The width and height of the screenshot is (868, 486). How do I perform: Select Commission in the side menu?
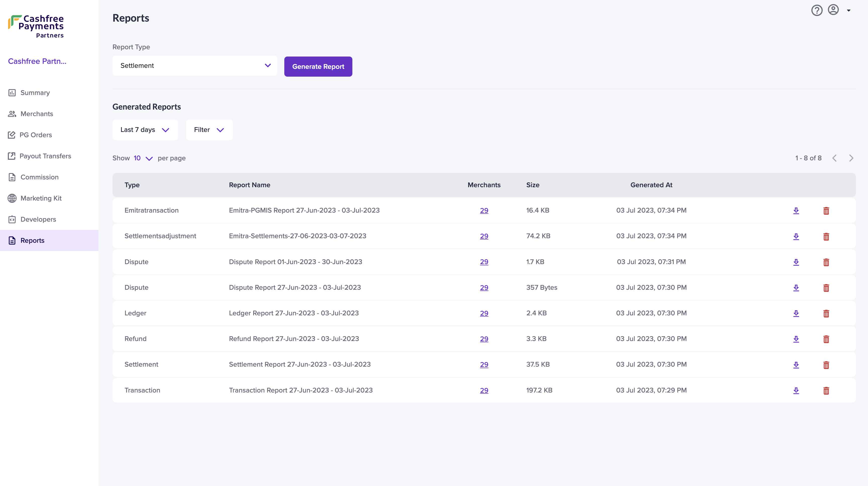pyautogui.click(x=39, y=177)
